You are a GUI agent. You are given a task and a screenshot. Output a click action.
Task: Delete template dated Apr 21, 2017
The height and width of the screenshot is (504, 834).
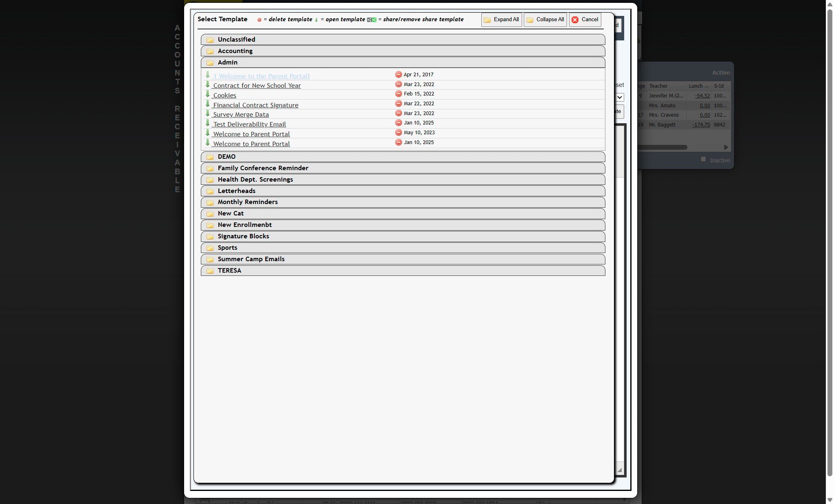click(398, 75)
